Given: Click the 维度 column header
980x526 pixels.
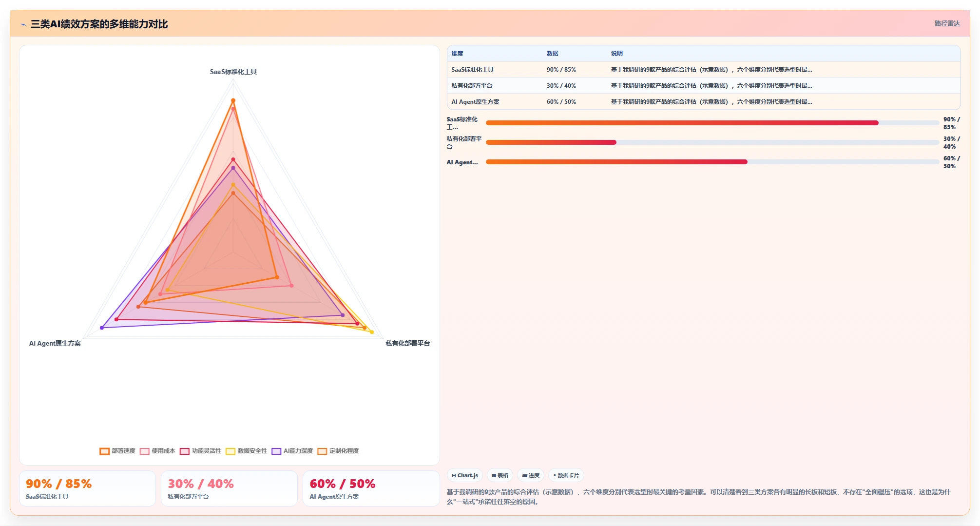Looking at the screenshot, I should pos(457,54).
